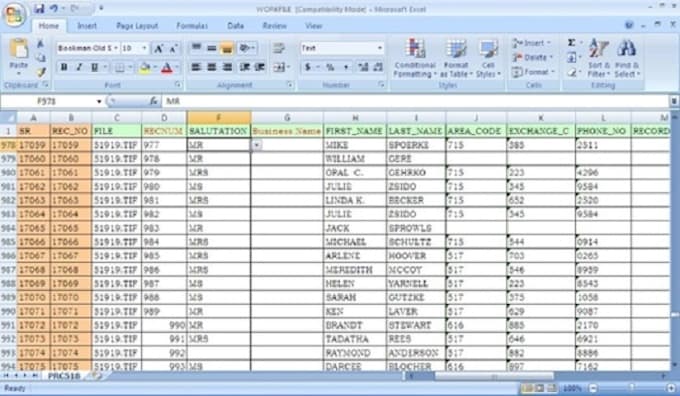The width and height of the screenshot is (680, 396).
Task: Open the Conditional Formatting menu
Action: 415,59
